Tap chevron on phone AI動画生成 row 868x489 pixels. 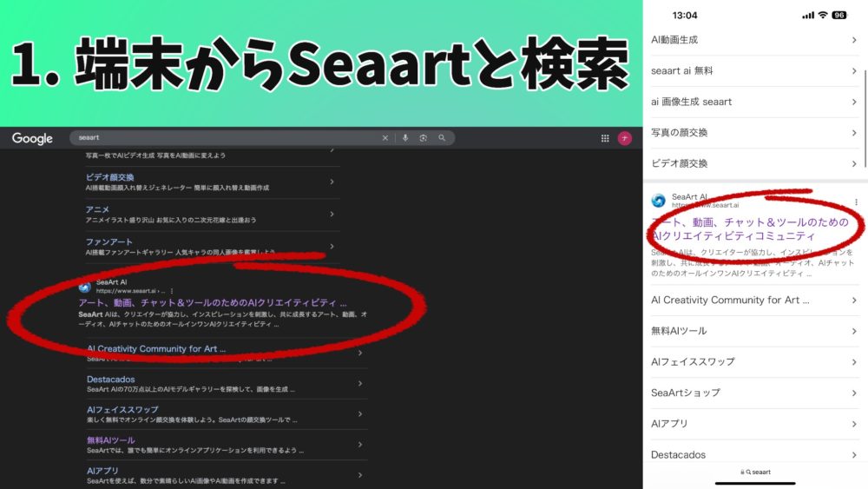coord(854,40)
